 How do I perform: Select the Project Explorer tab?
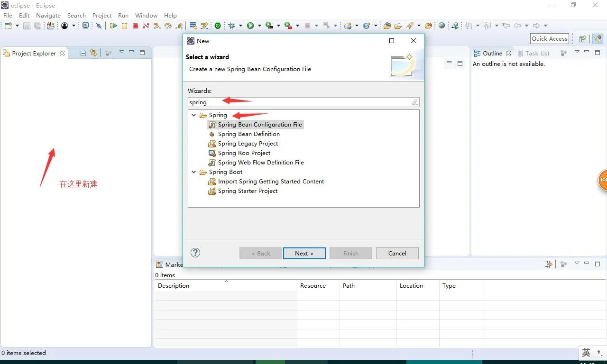(34, 53)
